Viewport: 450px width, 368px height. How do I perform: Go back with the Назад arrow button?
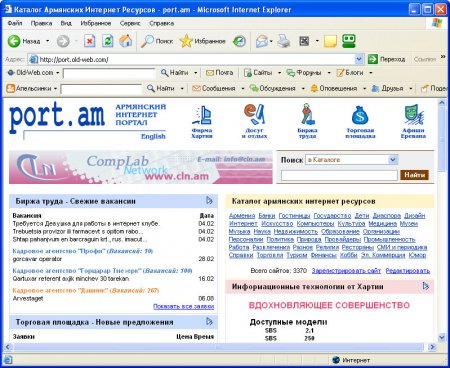click(24, 41)
